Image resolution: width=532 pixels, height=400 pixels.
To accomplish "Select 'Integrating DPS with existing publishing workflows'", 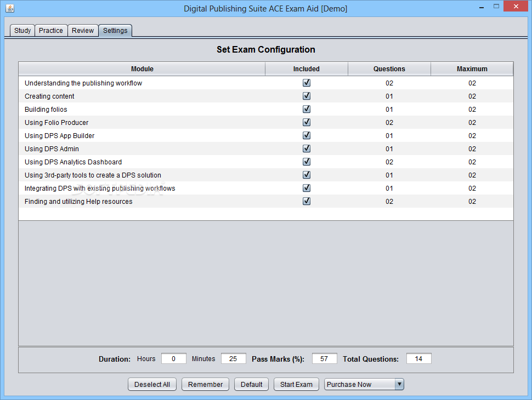I will 100,188.
